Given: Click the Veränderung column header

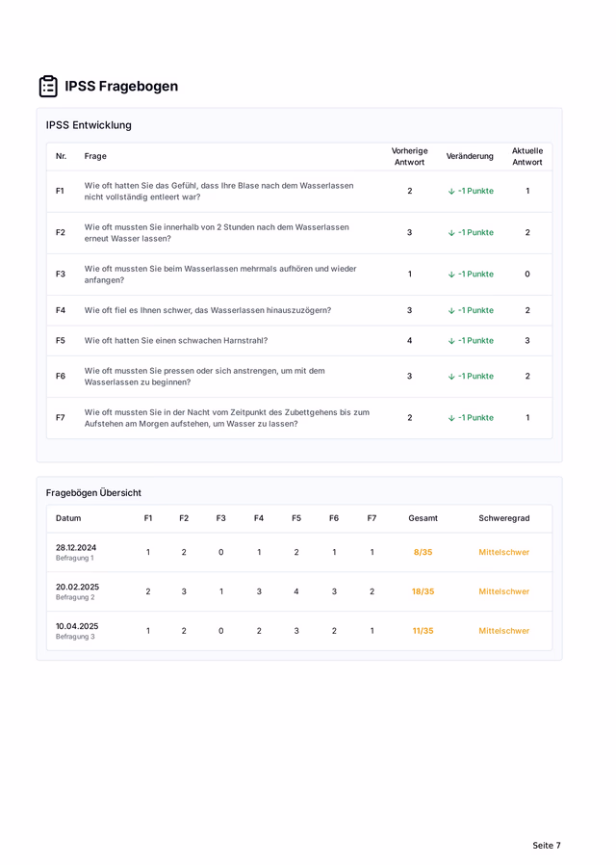Looking at the screenshot, I should [470, 156].
